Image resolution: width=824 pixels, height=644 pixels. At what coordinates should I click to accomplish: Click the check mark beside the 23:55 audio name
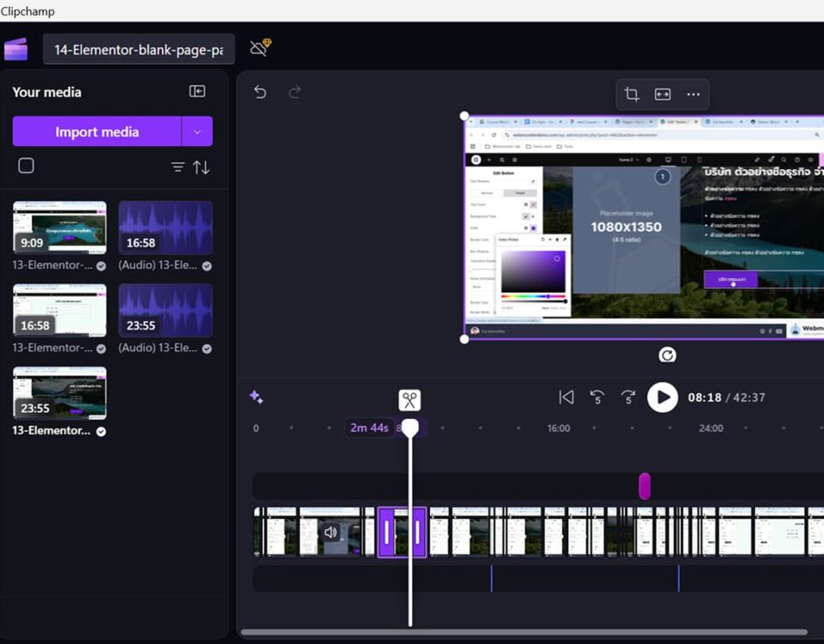tap(207, 349)
